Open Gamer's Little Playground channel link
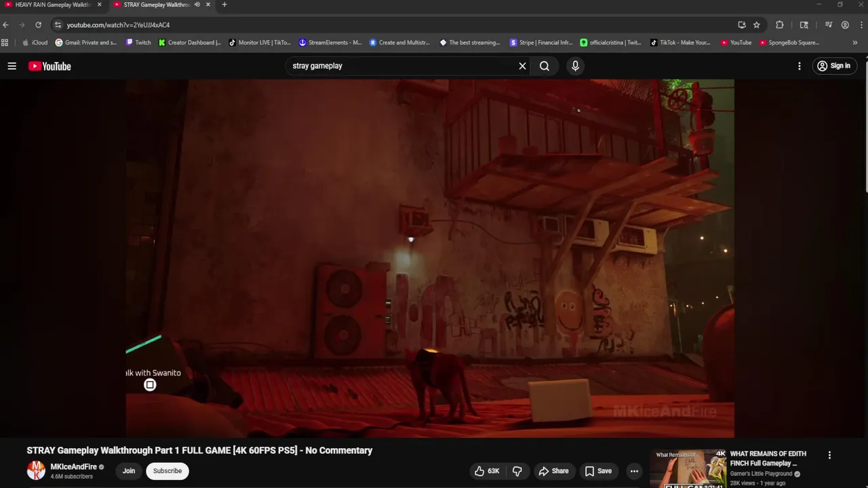The height and width of the screenshot is (488, 868). point(761,474)
